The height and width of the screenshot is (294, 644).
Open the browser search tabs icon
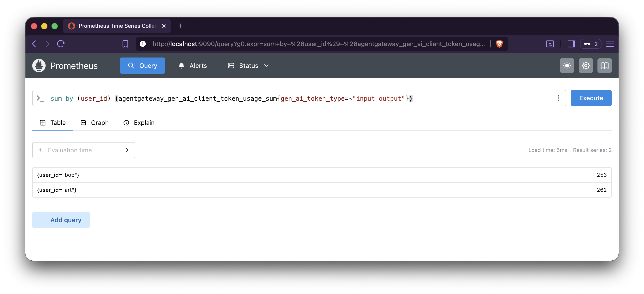click(550, 44)
